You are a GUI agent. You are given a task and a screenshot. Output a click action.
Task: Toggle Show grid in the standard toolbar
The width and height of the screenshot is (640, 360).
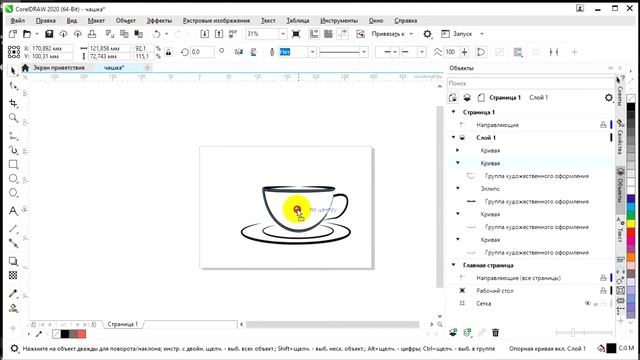tap(328, 34)
